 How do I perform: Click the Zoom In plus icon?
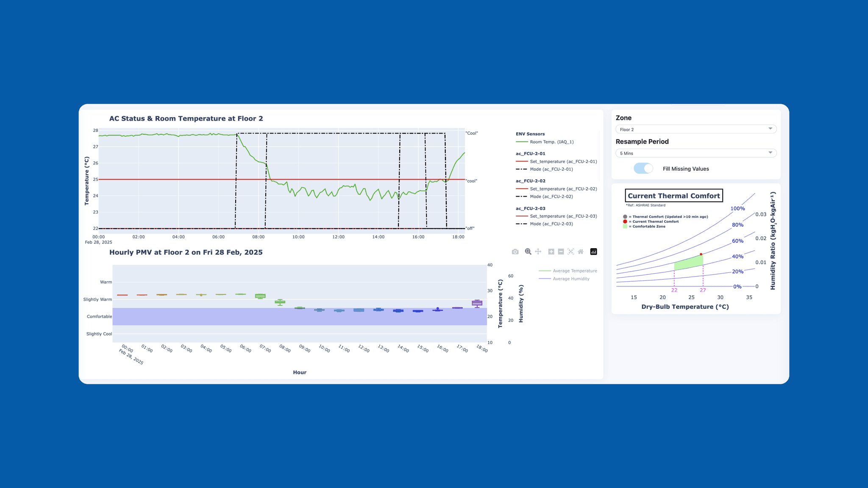[551, 252]
